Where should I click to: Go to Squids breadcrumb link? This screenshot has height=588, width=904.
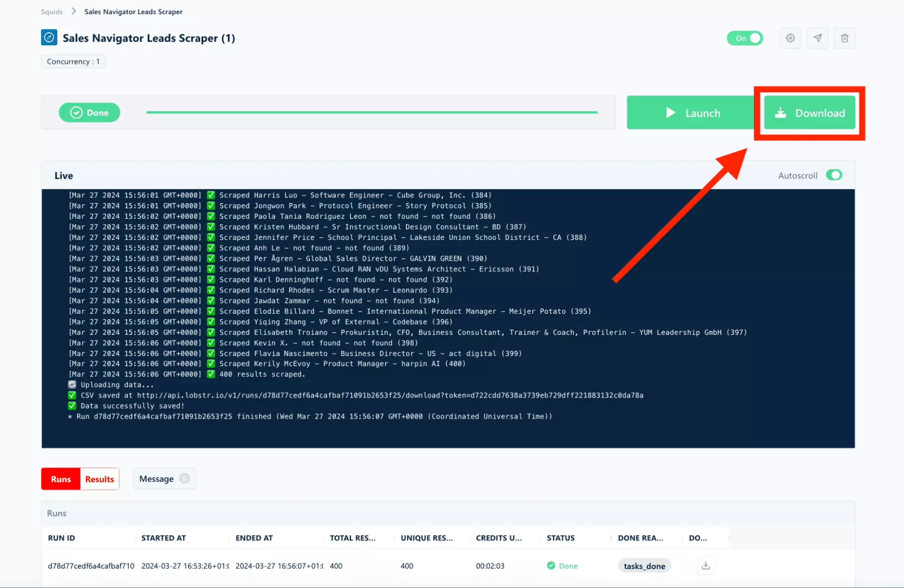(x=52, y=12)
